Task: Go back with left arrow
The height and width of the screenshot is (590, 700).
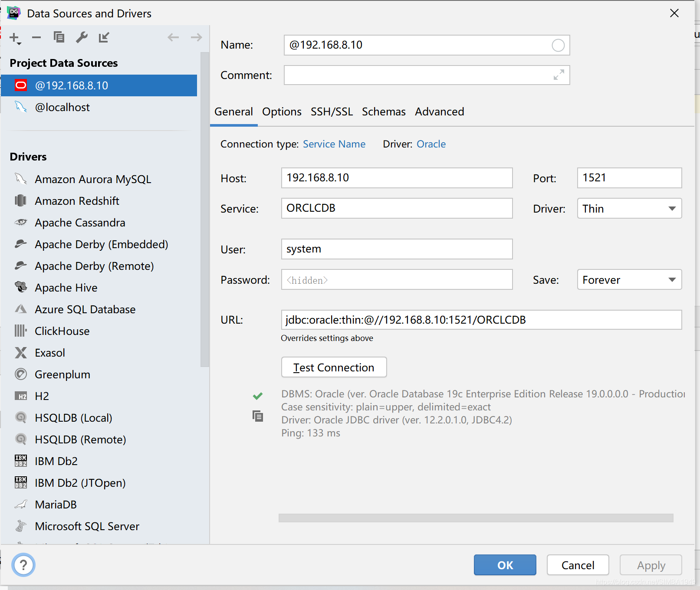Action: (x=173, y=37)
